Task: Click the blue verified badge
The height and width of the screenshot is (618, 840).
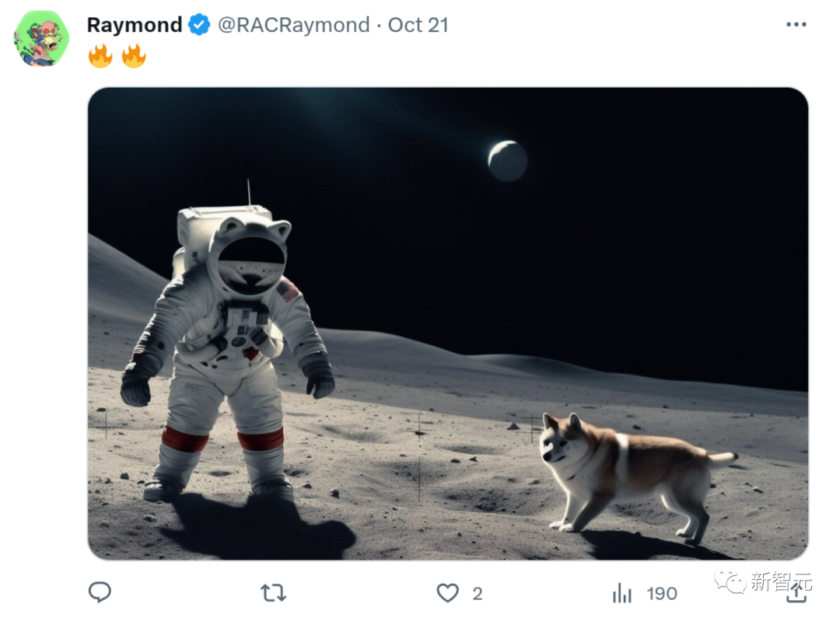Action: (200, 25)
